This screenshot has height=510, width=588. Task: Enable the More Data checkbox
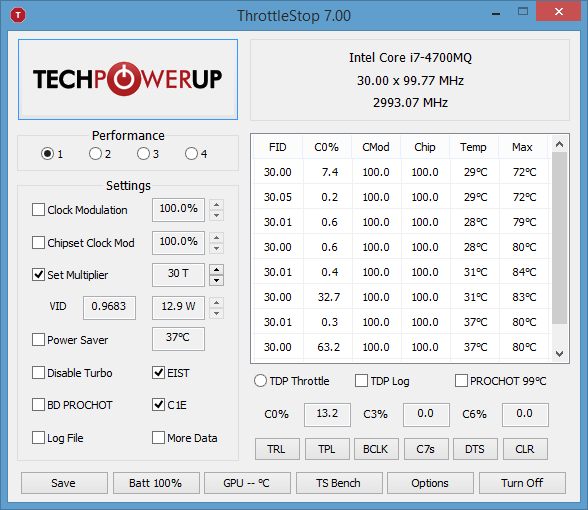point(158,438)
